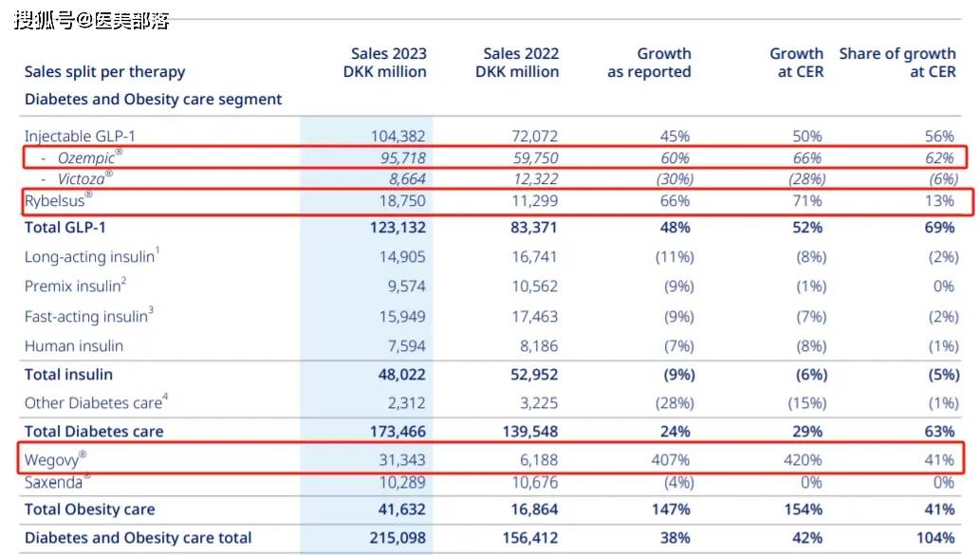
Task: Click Fast-acting insulin 2023 sales 15,949
Action: click(x=402, y=316)
